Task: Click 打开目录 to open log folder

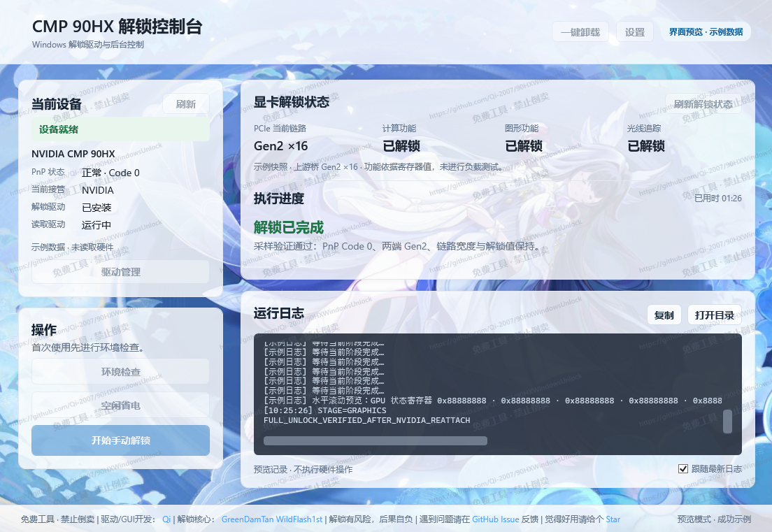Action: tap(715, 315)
